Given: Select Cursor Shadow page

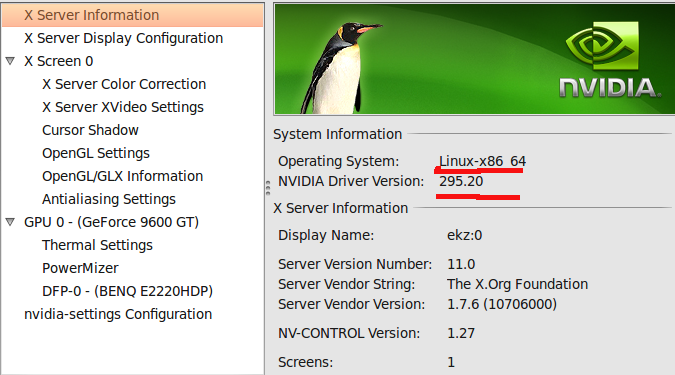Looking at the screenshot, I should [x=90, y=130].
